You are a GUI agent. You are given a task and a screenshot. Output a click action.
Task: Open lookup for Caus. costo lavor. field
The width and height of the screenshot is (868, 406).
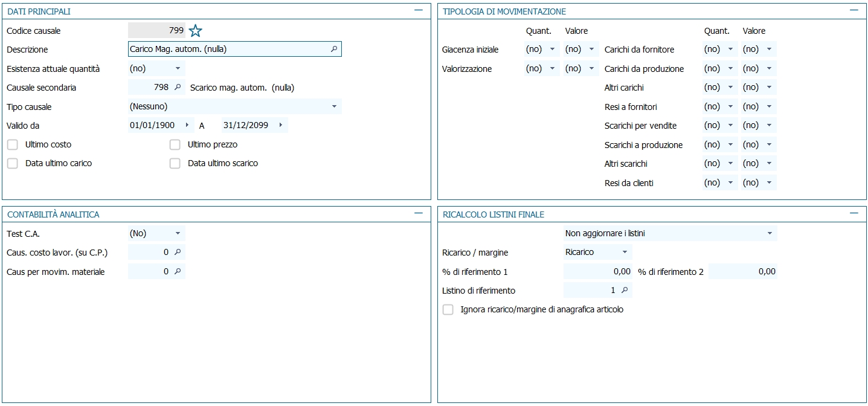tap(178, 253)
